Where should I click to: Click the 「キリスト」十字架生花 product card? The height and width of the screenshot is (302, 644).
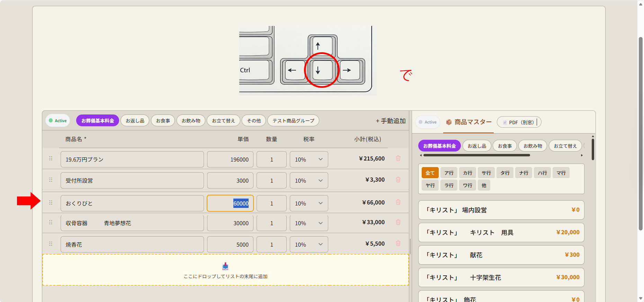click(501, 277)
